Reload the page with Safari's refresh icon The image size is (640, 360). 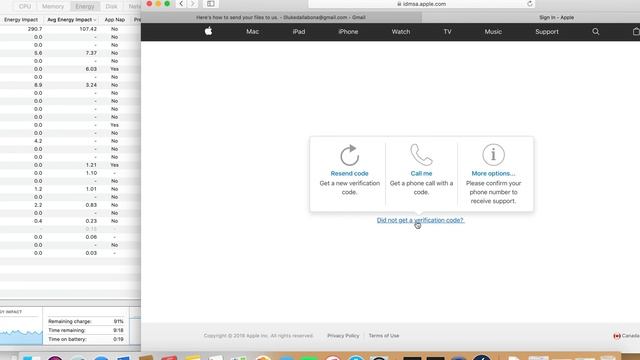click(x=529, y=4)
